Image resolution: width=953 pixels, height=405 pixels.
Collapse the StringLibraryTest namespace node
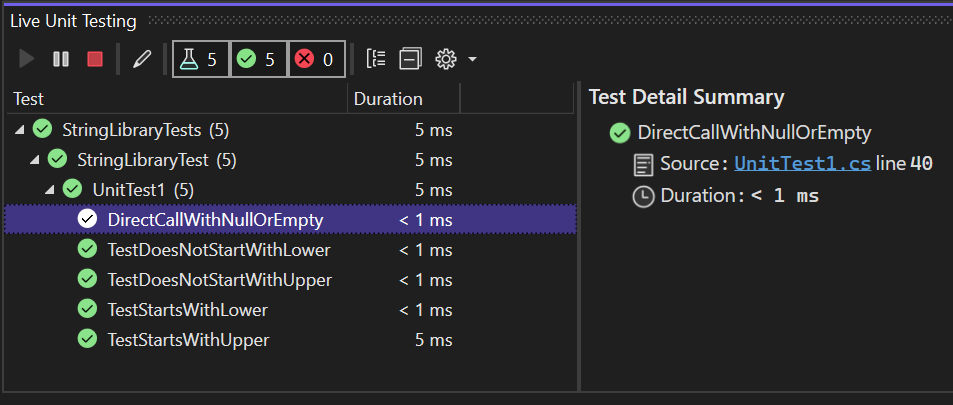pos(36,160)
